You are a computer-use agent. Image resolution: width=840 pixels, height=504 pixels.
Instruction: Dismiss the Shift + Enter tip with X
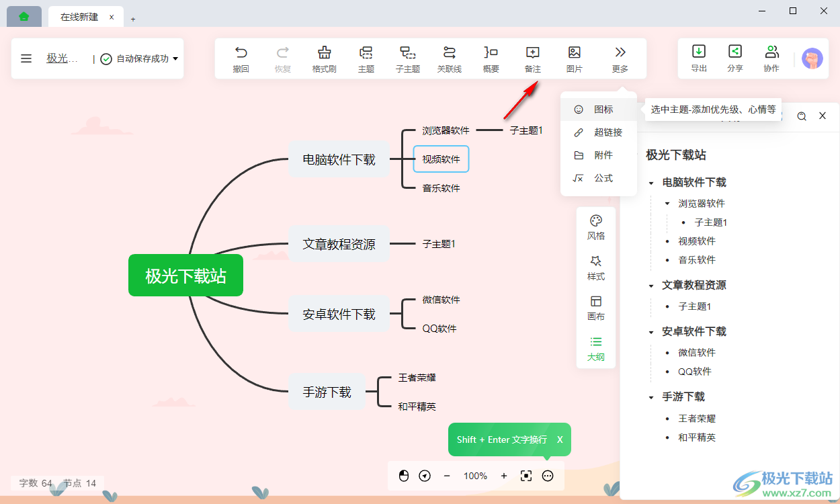point(560,439)
